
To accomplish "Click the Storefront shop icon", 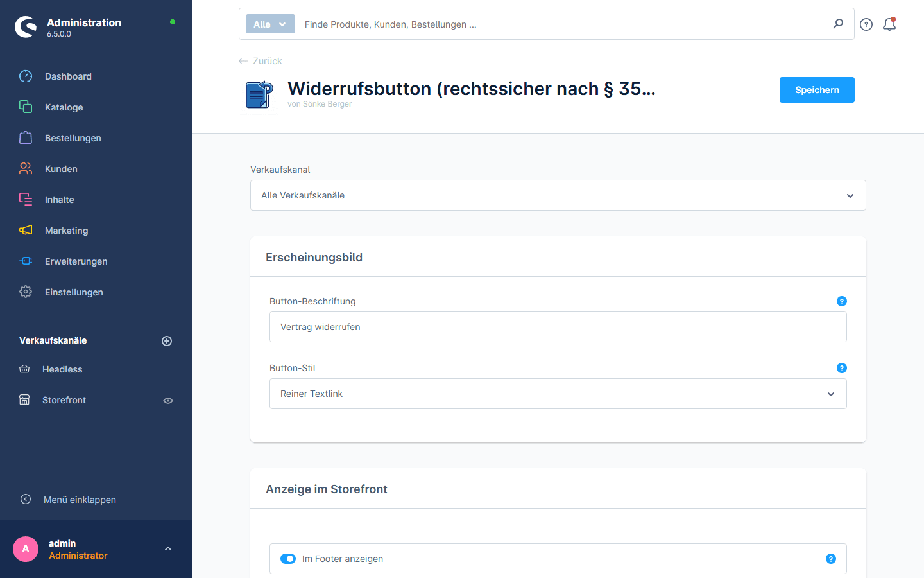I will [24, 400].
